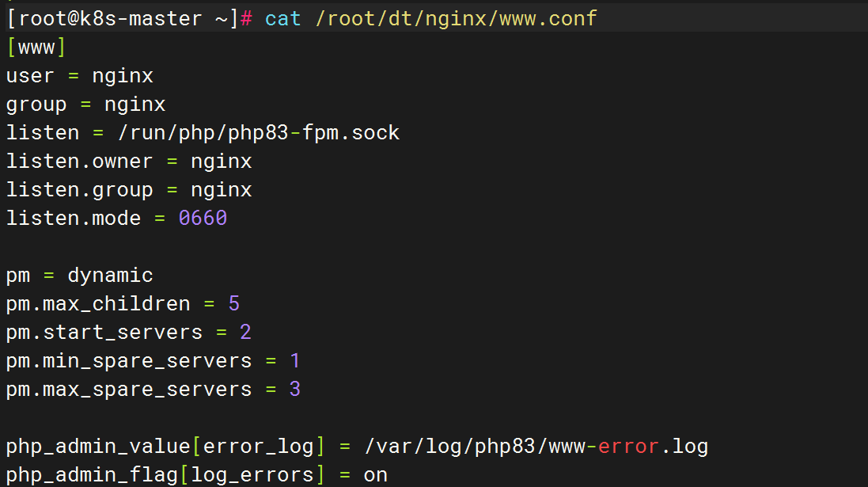The image size is (868, 487).
Task: Click the "php_admin_value[error_log]" key
Action: click(x=165, y=447)
